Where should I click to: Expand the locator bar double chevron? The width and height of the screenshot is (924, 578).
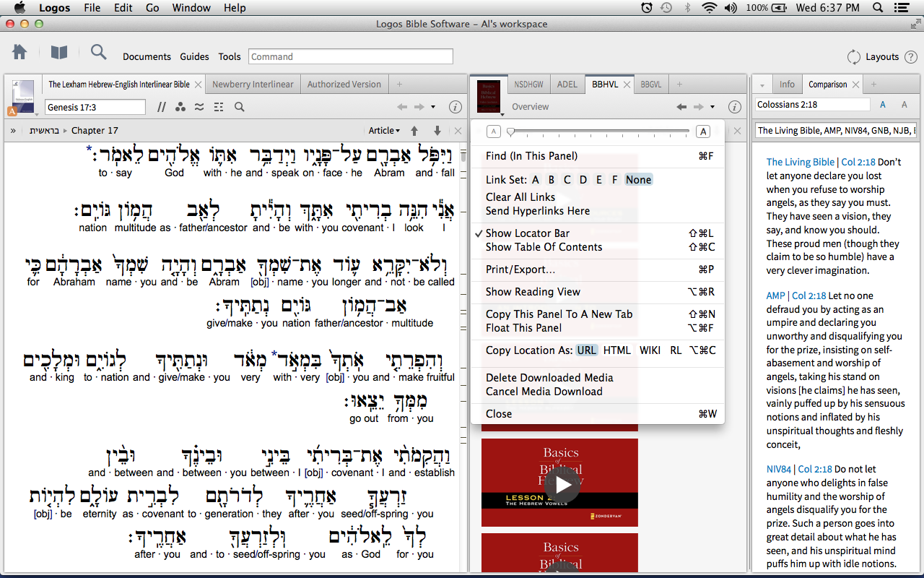pyautogui.click(x=13, y=131)
